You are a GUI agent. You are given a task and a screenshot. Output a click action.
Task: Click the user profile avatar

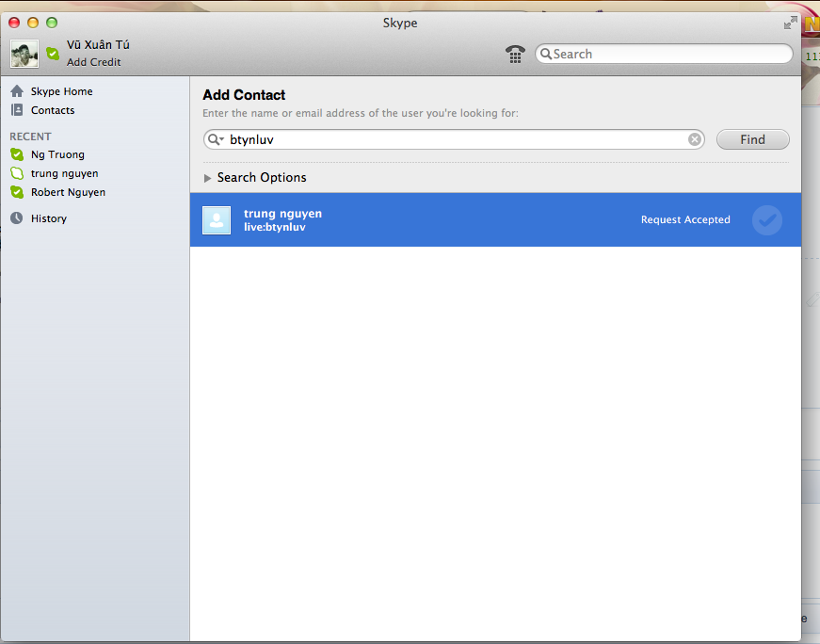(24, 54)
